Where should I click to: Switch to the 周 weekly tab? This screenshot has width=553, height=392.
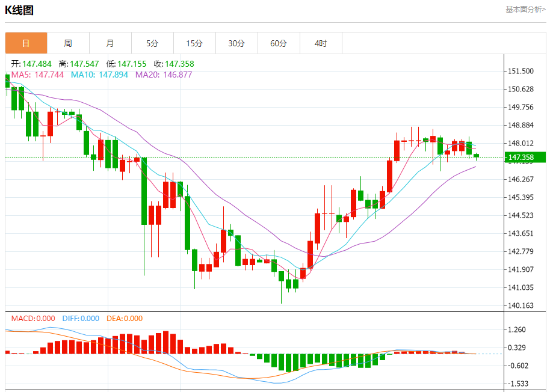pos(68,43)
